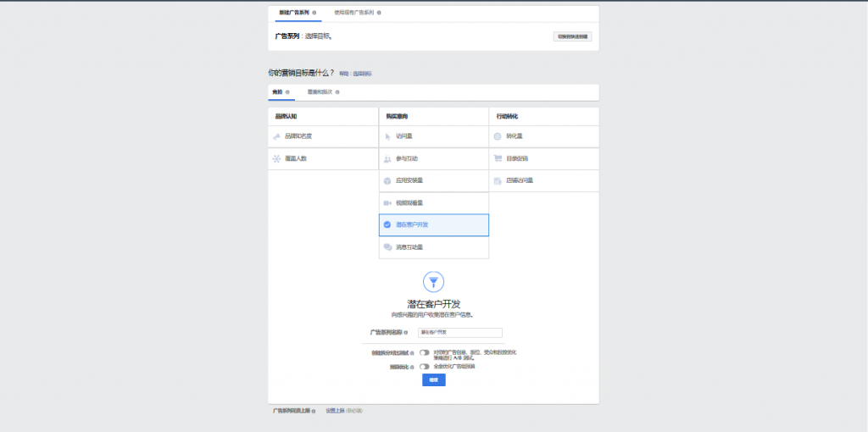
Task: Select the 视频观看量 video views objective
Action: 433,203
